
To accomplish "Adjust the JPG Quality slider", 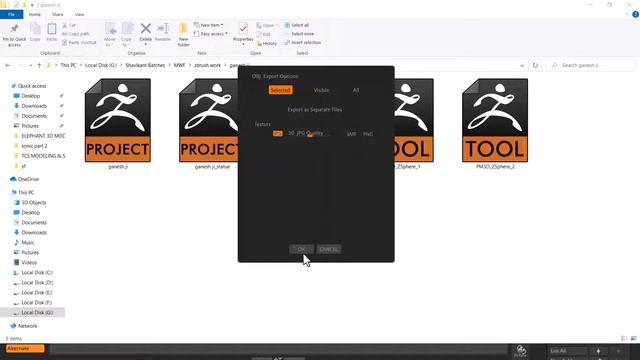I will point(309,133).
